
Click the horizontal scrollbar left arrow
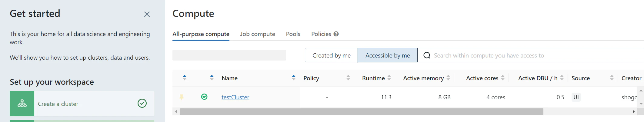click(x=176, y=111)
